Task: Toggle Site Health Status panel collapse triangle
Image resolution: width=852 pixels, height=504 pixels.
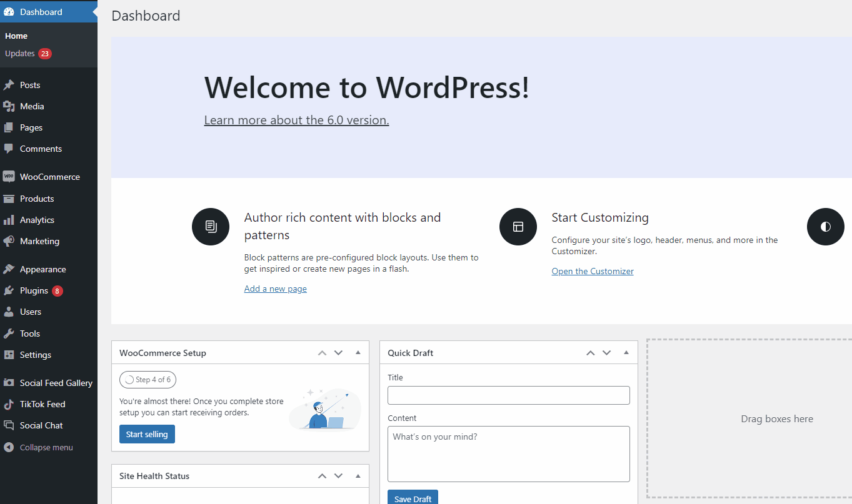Action: pos(358,476)
